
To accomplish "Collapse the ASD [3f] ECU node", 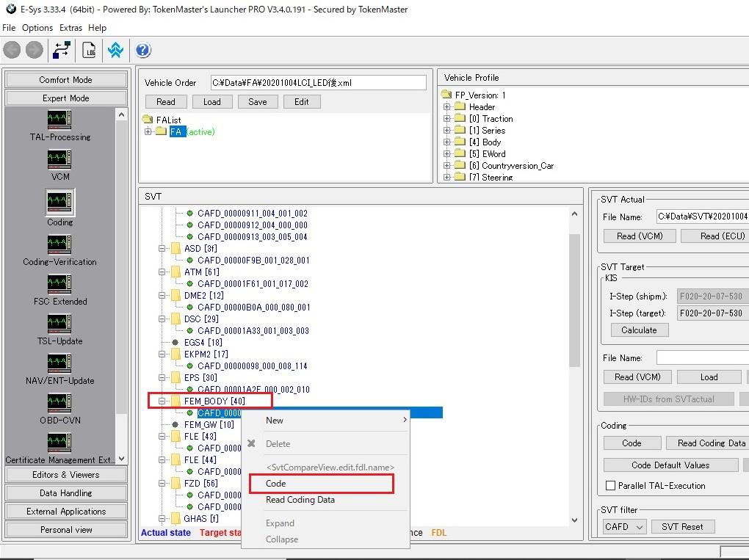I will click(162, 248).
